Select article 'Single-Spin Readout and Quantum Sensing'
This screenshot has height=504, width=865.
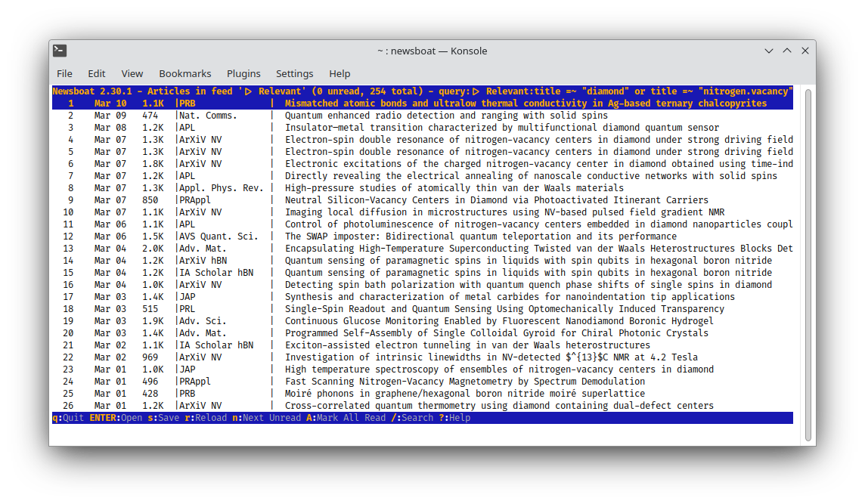(x=423, y=309)
